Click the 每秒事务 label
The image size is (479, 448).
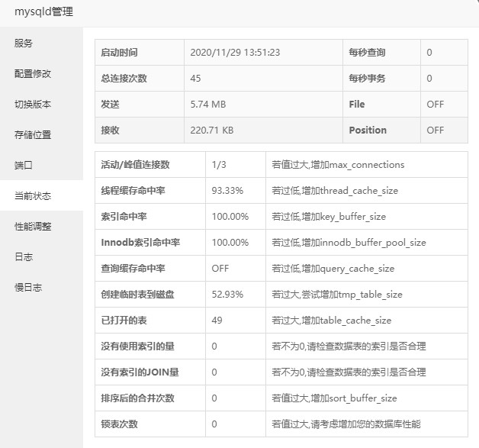pyautogui.click(x=367, y=79)
